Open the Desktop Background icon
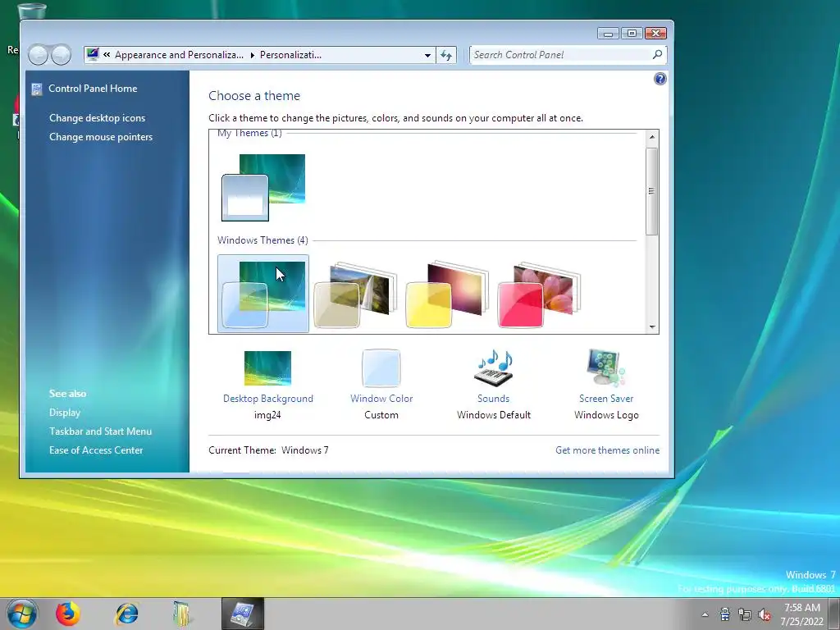The image size is (840, 630). 267,368
